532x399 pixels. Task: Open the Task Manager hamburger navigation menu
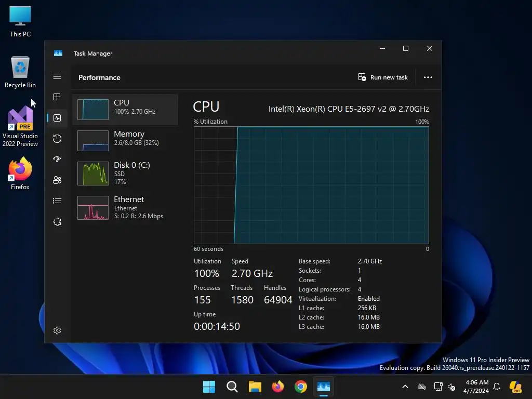57,76
